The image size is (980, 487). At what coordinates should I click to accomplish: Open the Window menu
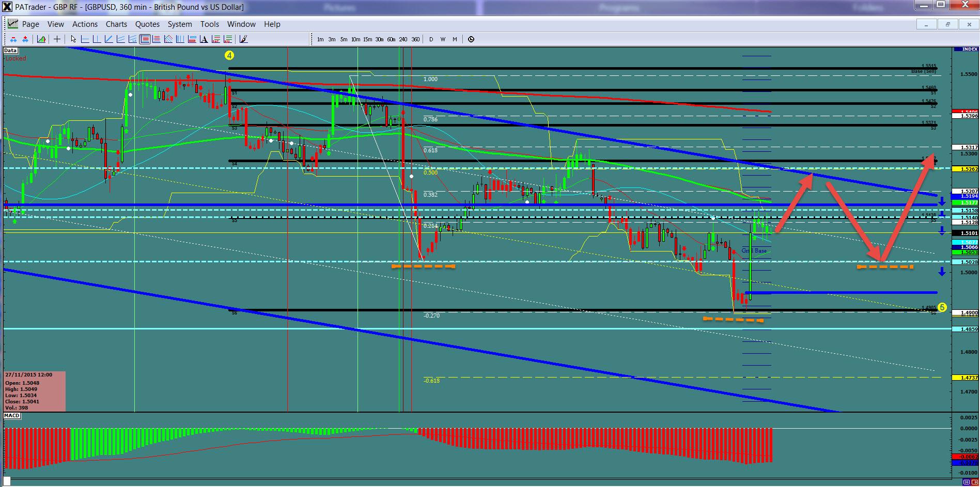tap(241, 24)
